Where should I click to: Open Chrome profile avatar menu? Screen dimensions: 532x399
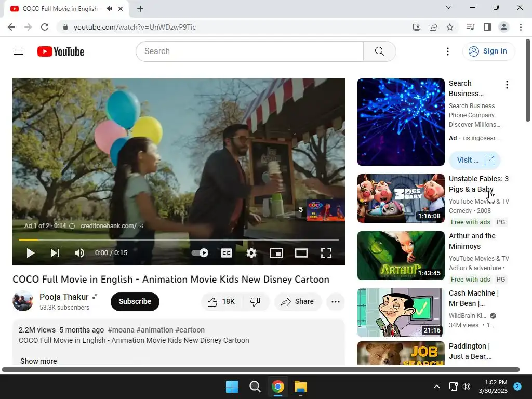(x=504, y=27)
